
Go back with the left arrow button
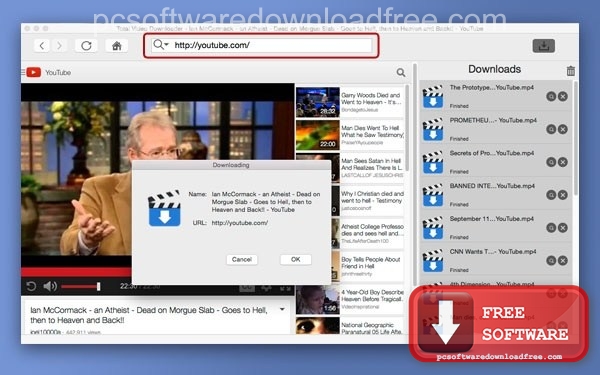tap(41, 46)
